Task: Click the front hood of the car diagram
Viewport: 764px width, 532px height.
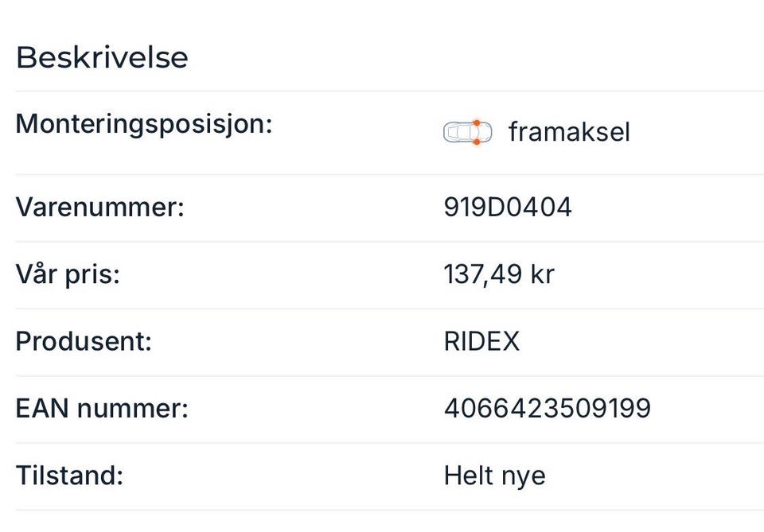Action: click(x=485, y=132)
